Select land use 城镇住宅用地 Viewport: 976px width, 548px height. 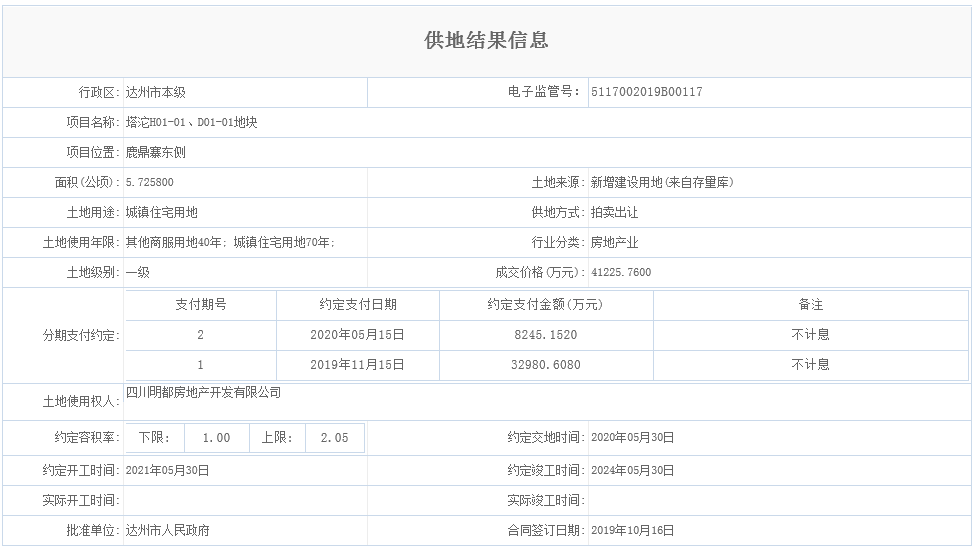[x=162, y=212]
